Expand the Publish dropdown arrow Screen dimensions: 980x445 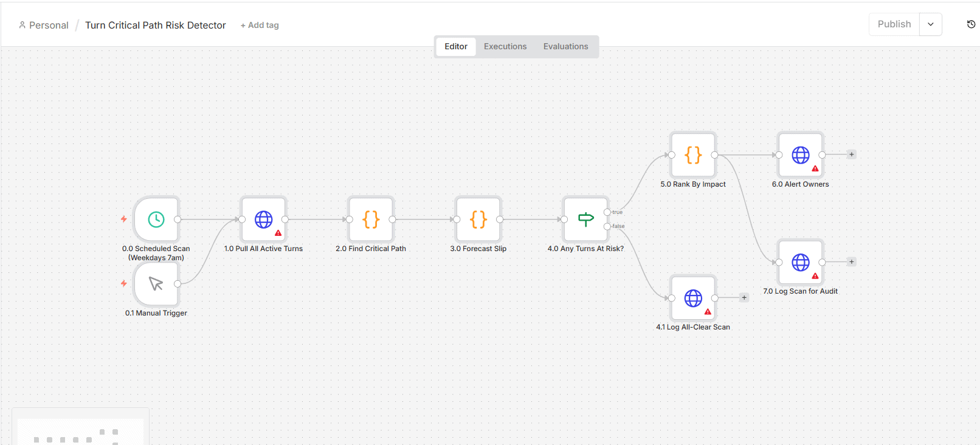pos(931,24)
